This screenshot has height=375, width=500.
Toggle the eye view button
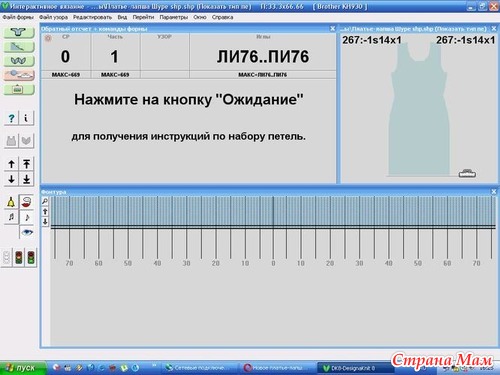pyautogui.click(x=26, y=232)
